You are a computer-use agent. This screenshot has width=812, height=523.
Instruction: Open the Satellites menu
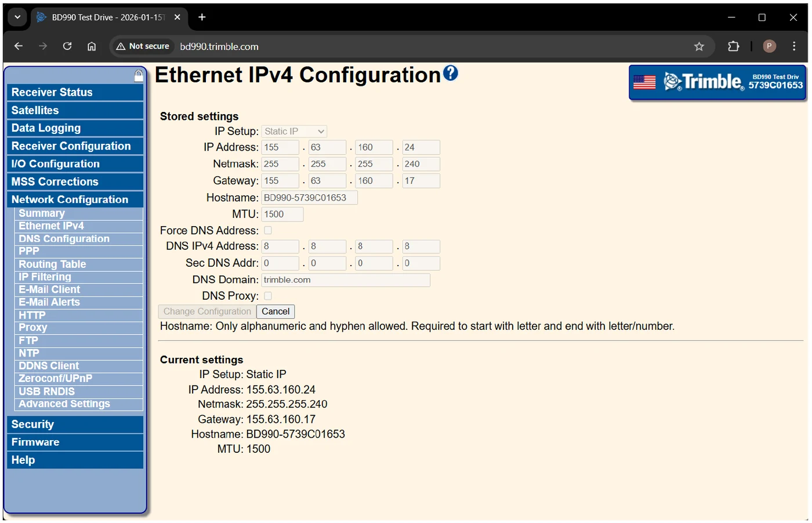(75, 110)
